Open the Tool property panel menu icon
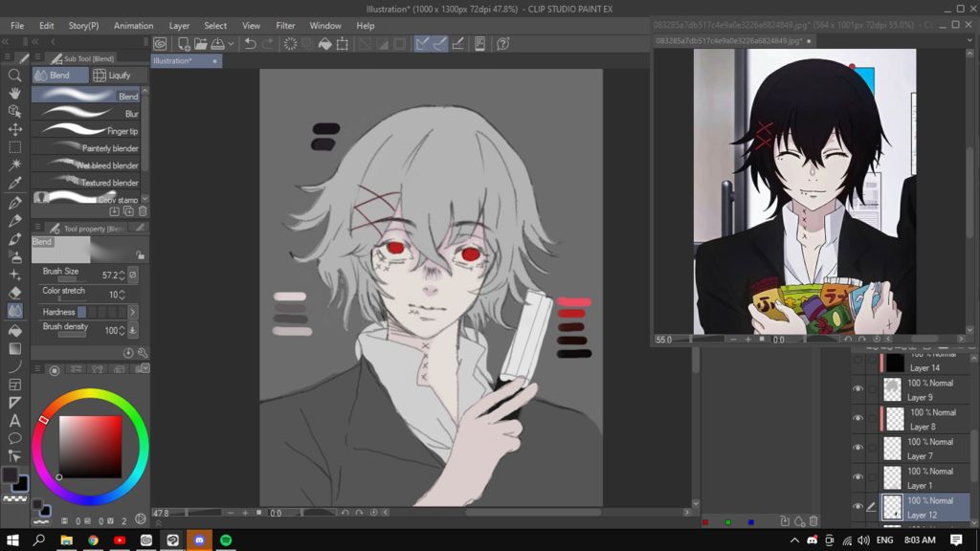 coord(37,228)
